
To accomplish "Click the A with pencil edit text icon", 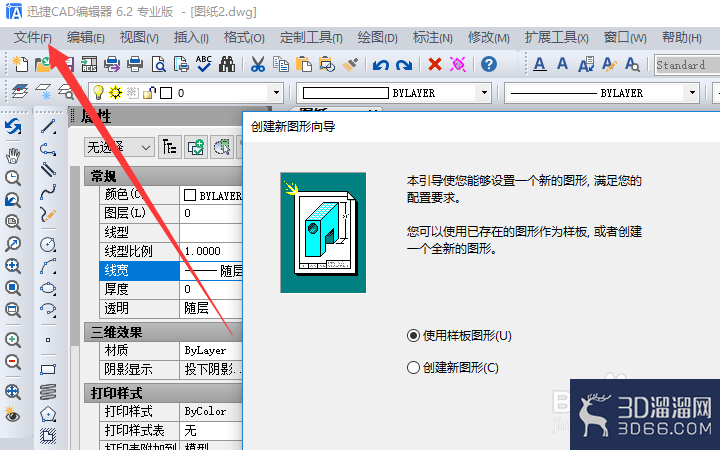I will [609, 64].
